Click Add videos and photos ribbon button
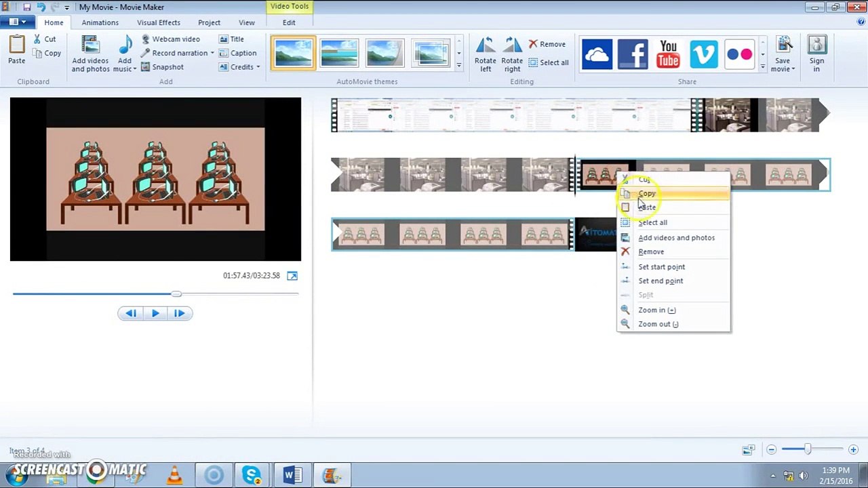The image size is (868, 488). [90, 54]
